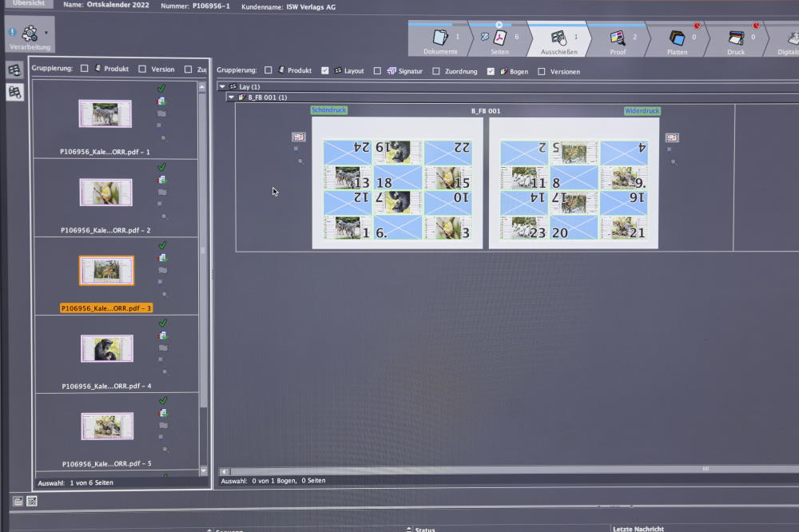Image resolution: width=799 pixels, height=532 pixels.
Task: Uncheck the Bogen grouping checkbox
Action: (x=491, y=71)
